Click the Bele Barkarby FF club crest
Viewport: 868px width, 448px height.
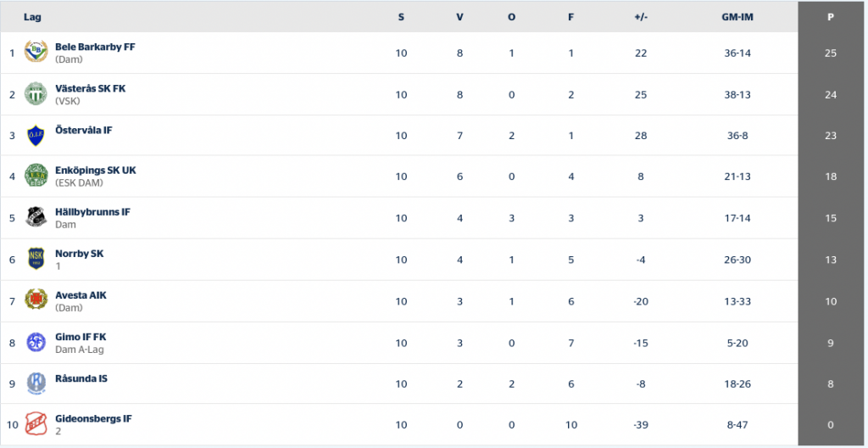point(36,52)
